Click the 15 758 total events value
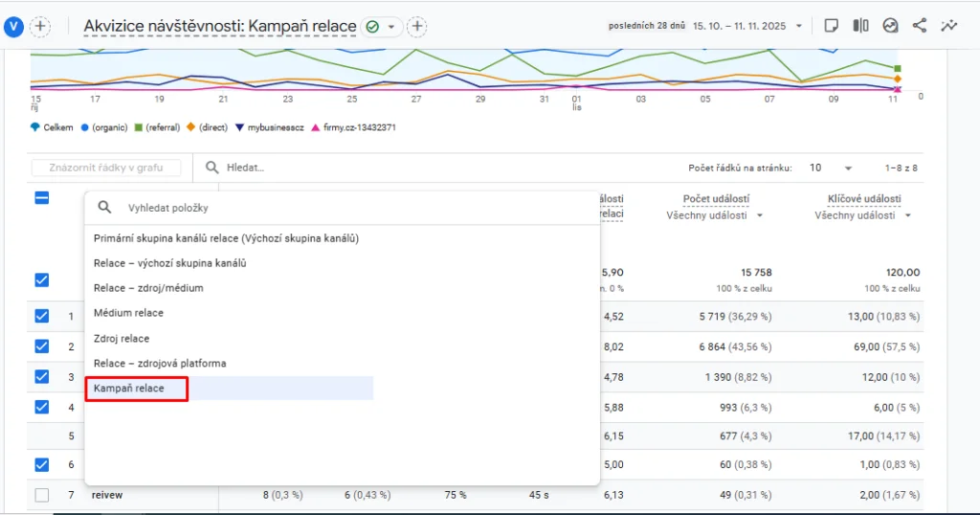The height and width of the screenshot is (515, 980). click(x=756, y=273)
